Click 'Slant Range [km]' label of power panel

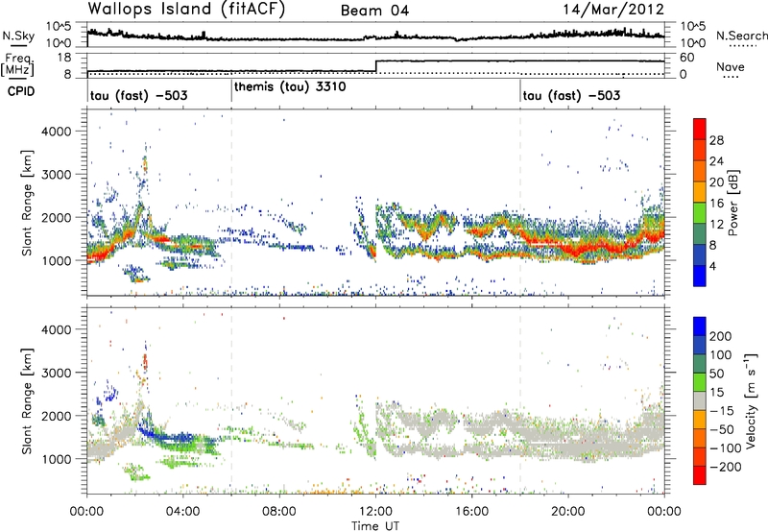(x=27, y=203)
